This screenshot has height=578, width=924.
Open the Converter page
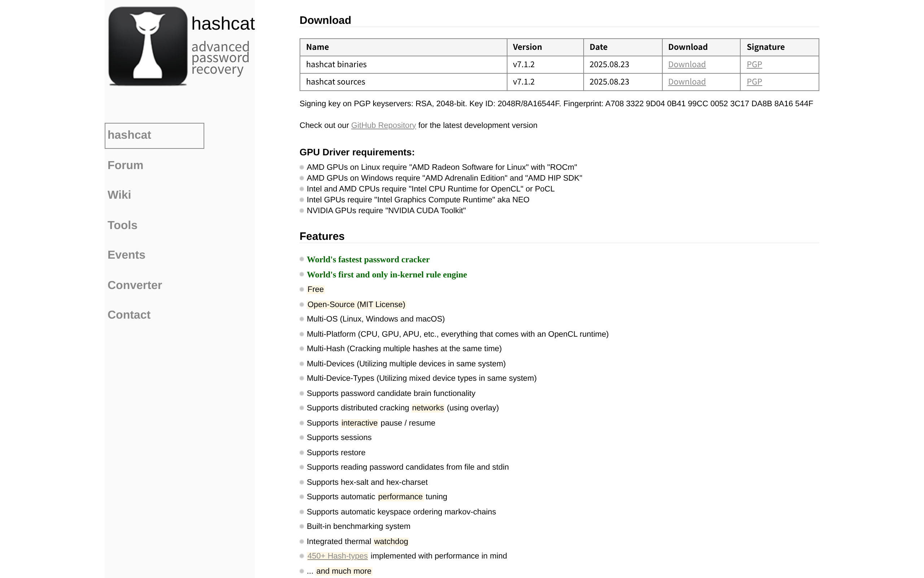135,285
